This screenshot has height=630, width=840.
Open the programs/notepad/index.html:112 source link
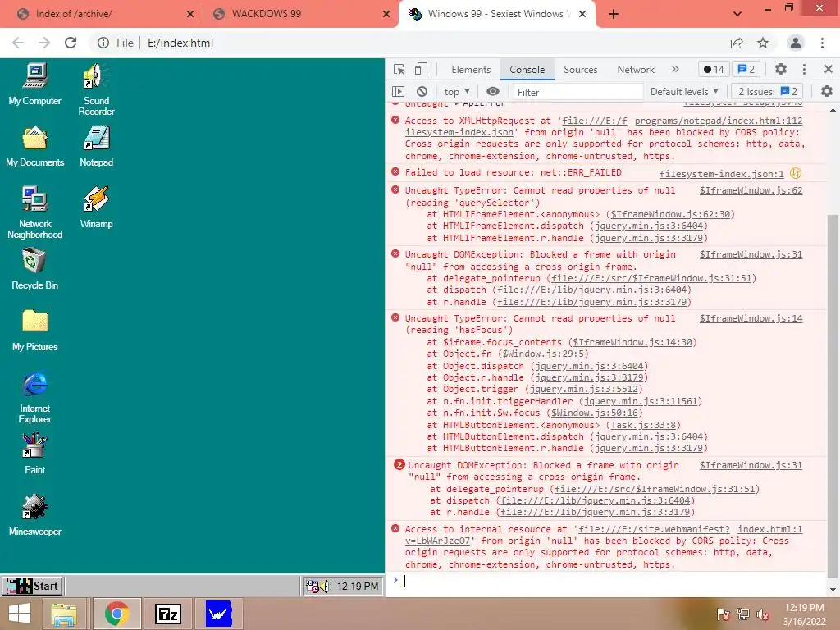click(x=719, y=121)
